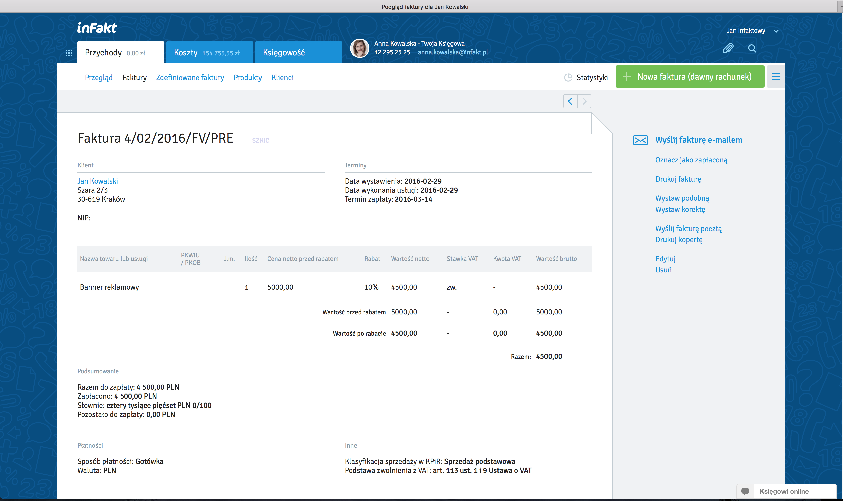Switch to the Koszty tab
The image size is (854, 504).
[209, 53]
